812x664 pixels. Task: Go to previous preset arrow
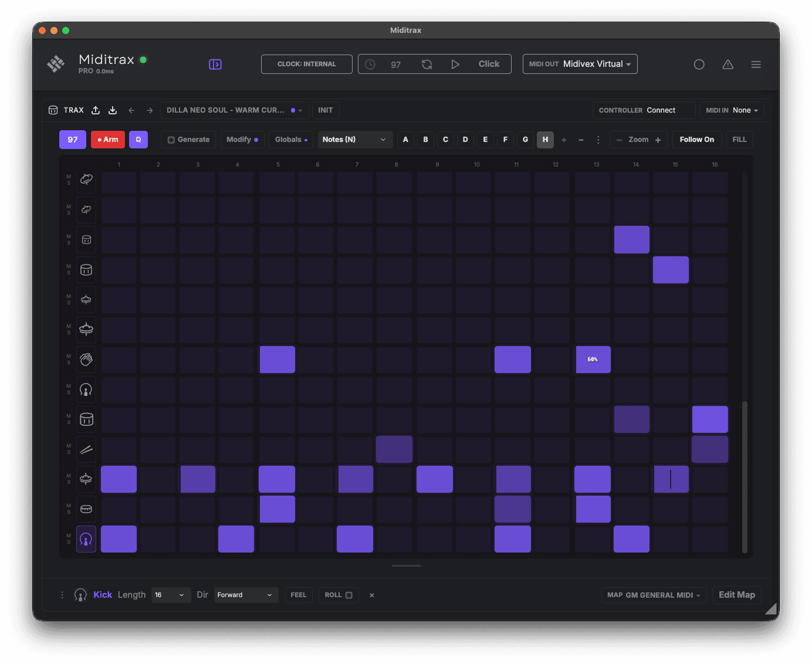pos(131,110)
